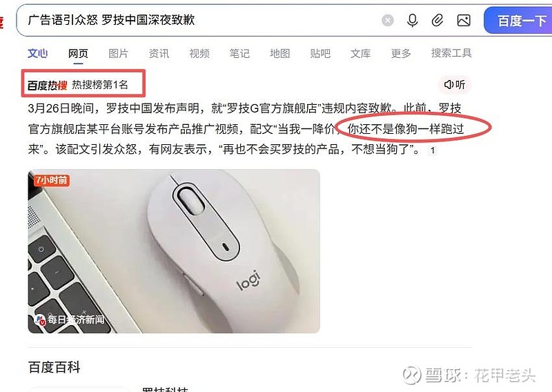Open the Logitech mouse news thumbnail
This screenshot has width=552, height=392.
174,251
